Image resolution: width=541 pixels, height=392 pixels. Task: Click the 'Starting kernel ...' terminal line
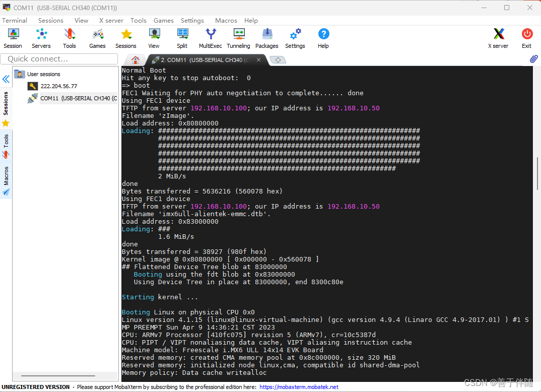coord(160,297)
